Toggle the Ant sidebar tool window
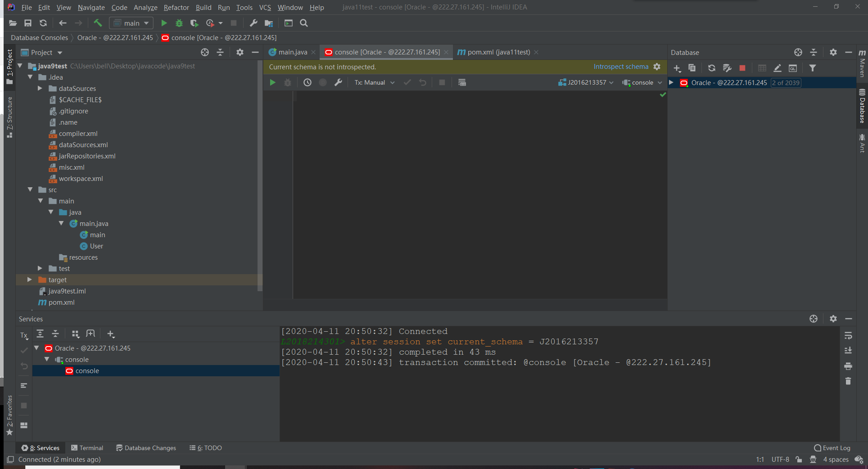 tap(862, 143)
